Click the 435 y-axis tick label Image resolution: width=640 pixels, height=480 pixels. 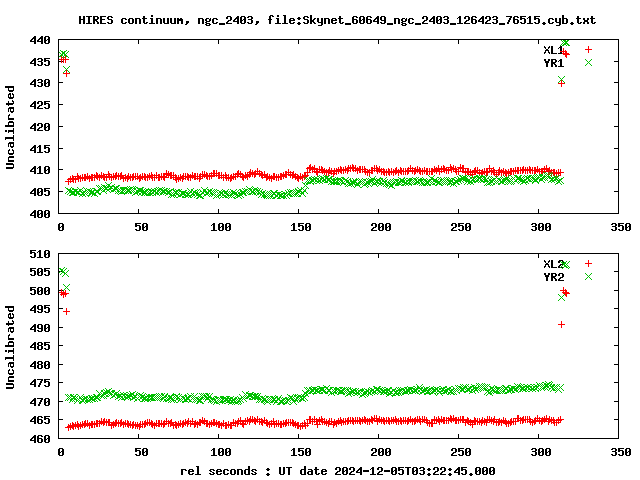40,62
